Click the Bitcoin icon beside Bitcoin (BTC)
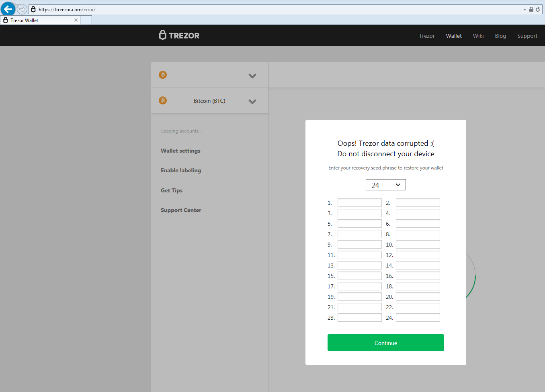This screenshot has width=545, height=392. [x=163, y=100]
